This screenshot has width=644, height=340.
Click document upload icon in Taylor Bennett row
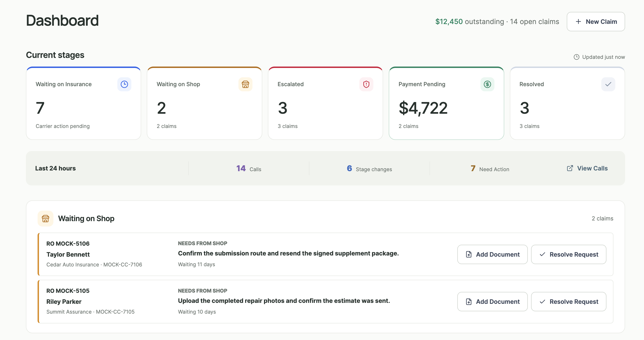469,255
